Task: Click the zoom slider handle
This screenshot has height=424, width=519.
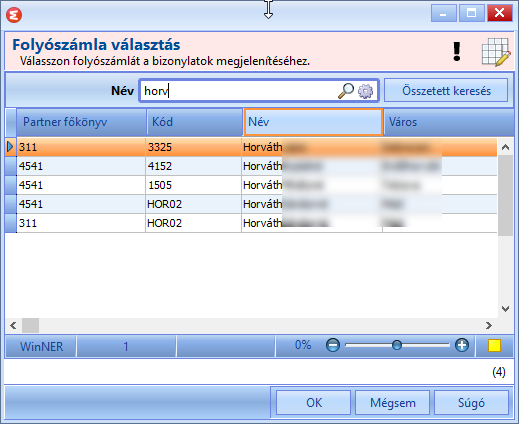Action: tap(397, 345)
